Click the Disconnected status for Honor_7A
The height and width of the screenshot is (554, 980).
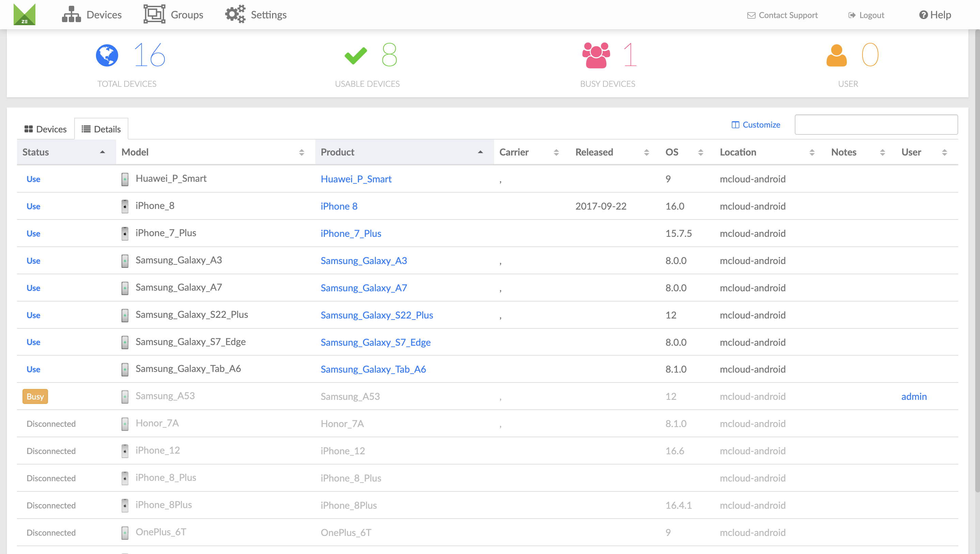51,424
